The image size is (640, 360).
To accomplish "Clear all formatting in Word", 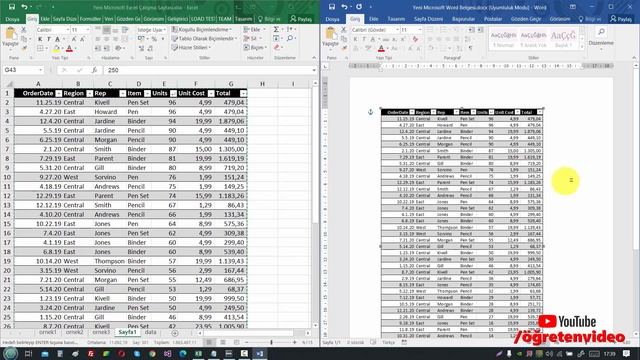I will click(x=415, y=39).
